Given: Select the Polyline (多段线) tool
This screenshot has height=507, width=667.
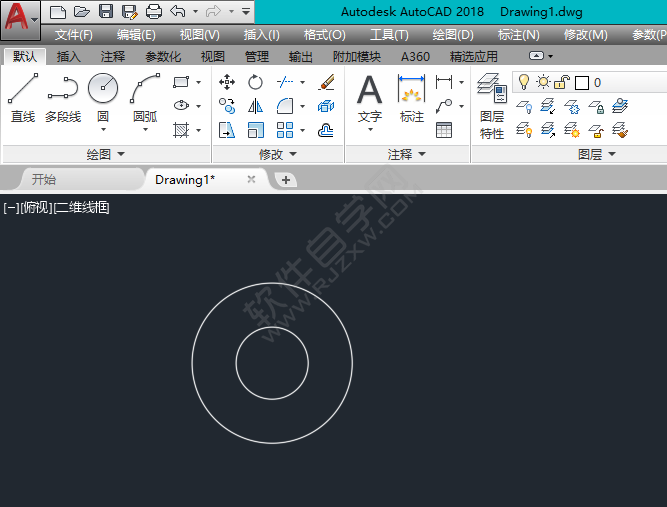Looking at the screenshot, I should pyautogui.click(x=62, y=97).
